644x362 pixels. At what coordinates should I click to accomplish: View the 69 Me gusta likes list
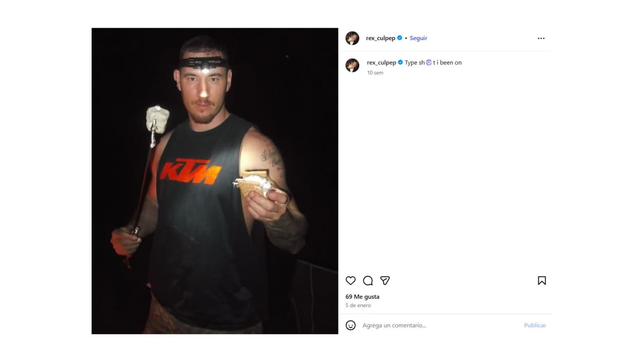(x=362, y=297)
